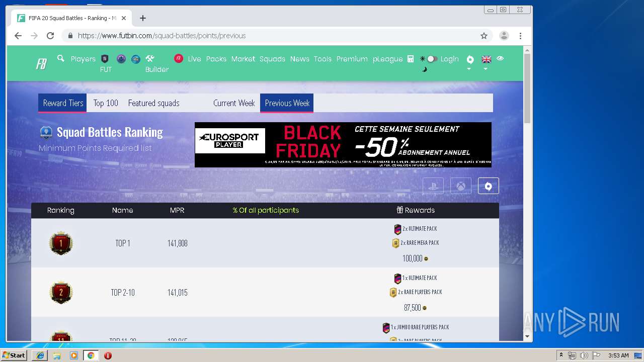Open the Players menu
Image resolution: width=644 pixels, height=362 pixels.
pyautogui.click(x=83, y=59)
